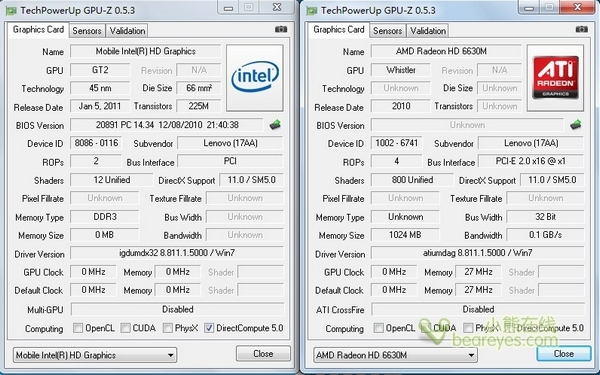
Task: Minimize the left GPU-Z window
Action: pyautogui.click(x=228, y=8)
